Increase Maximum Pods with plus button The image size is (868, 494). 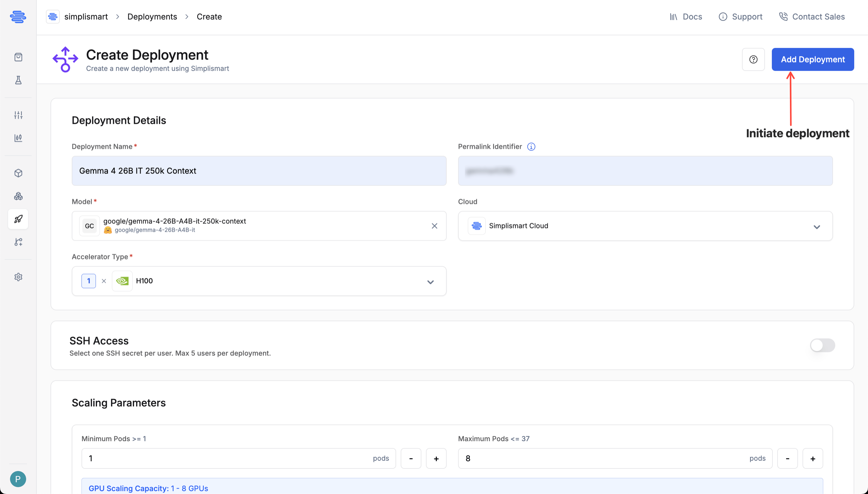click(813, 458)
